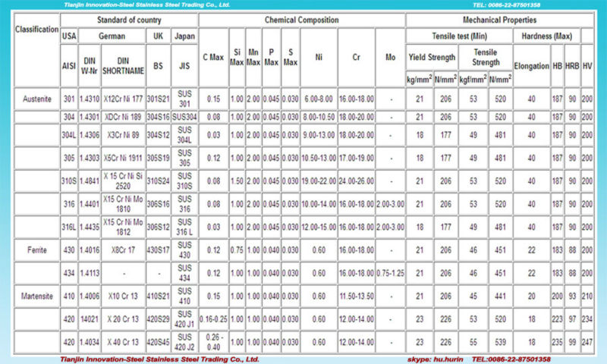Select the 'Tensile test (Min)' header
The height and width of the screenshot is (364, 607).
(x=459, y=36)
